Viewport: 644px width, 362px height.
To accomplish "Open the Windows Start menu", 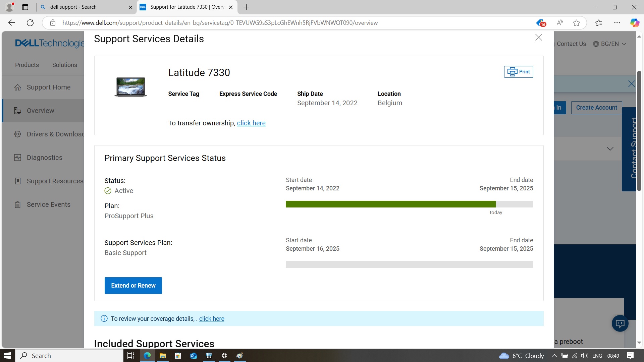I will pos(7,356).
